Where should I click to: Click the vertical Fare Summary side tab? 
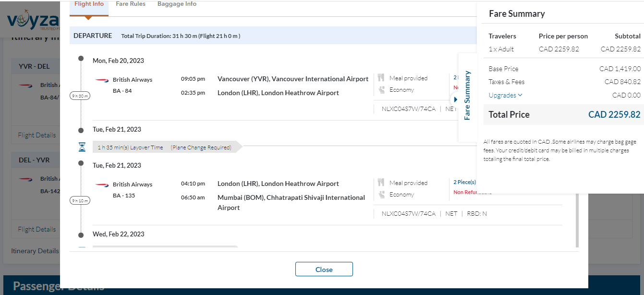467,95
